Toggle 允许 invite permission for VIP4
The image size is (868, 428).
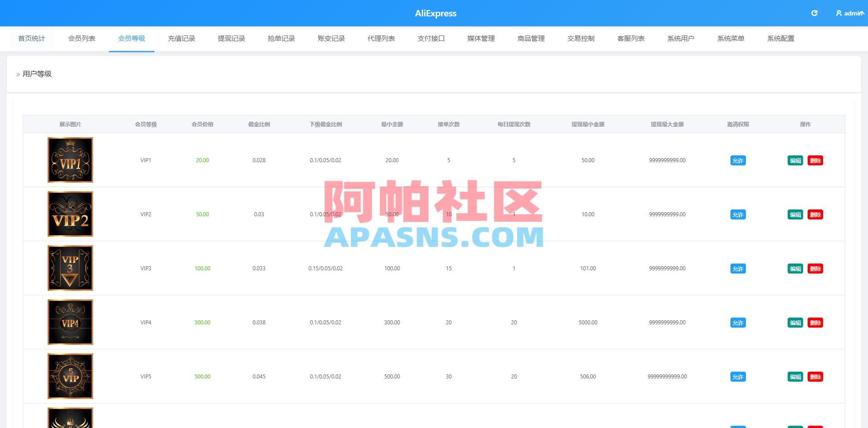(738, 323)
